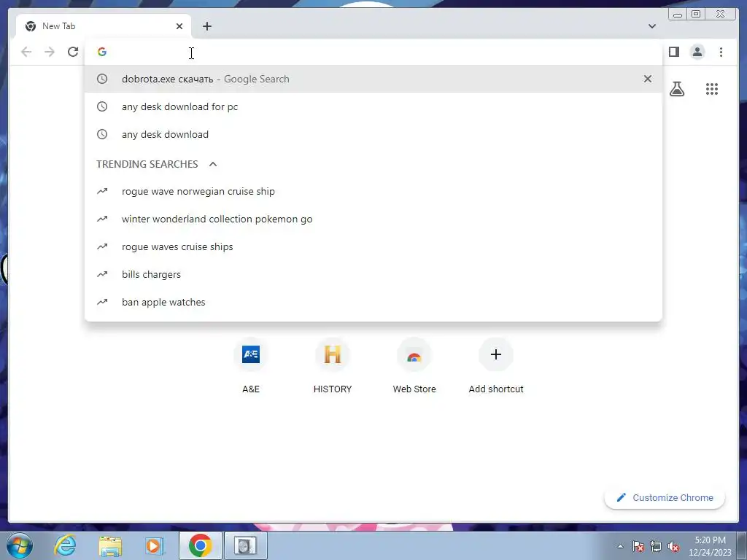
Task: Choose 'any desk download' suggestion
Action: point(373,134)
